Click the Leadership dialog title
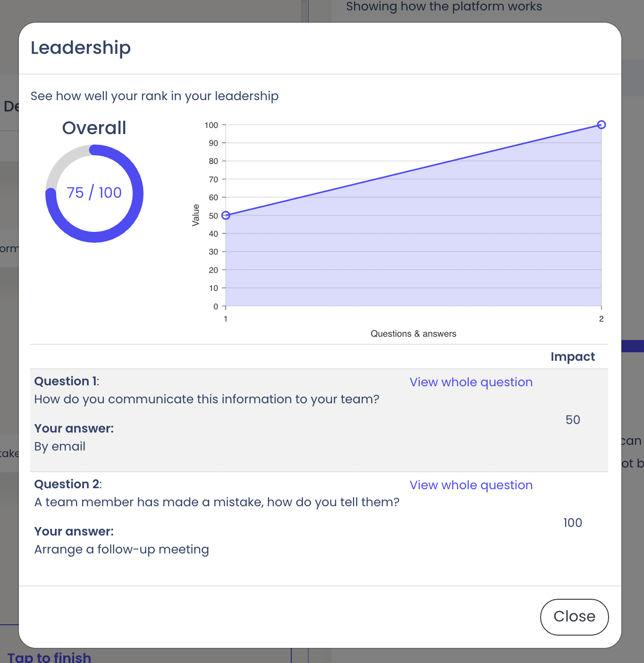Image resolution: width=644 pixels, height=663 pixels. pos(81,48)
